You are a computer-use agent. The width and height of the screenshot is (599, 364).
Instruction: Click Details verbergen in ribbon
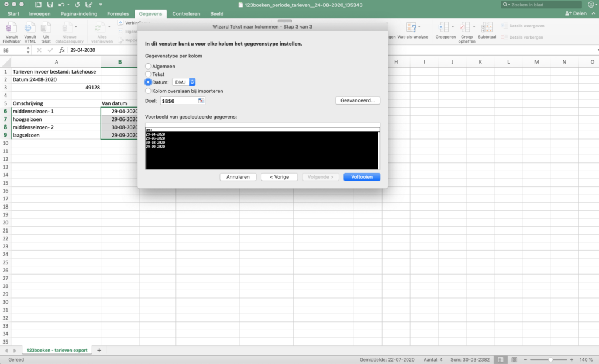[x=522, y=37]
